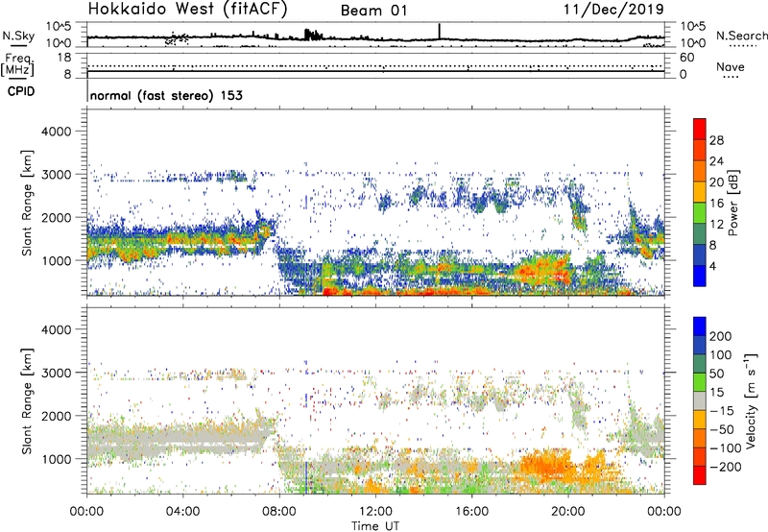Image resolution: width=768 pixels, height=532 pixels.
Task: Click "Power [dB]" colorbar title
Action: 732,203
